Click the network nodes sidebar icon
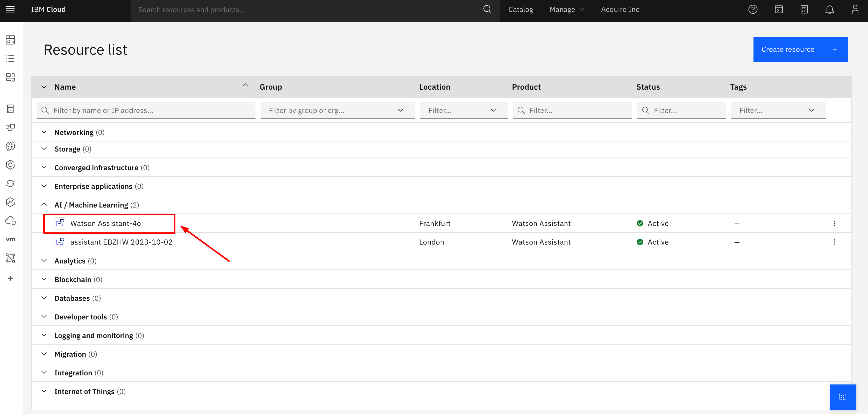 pos(10,258)
